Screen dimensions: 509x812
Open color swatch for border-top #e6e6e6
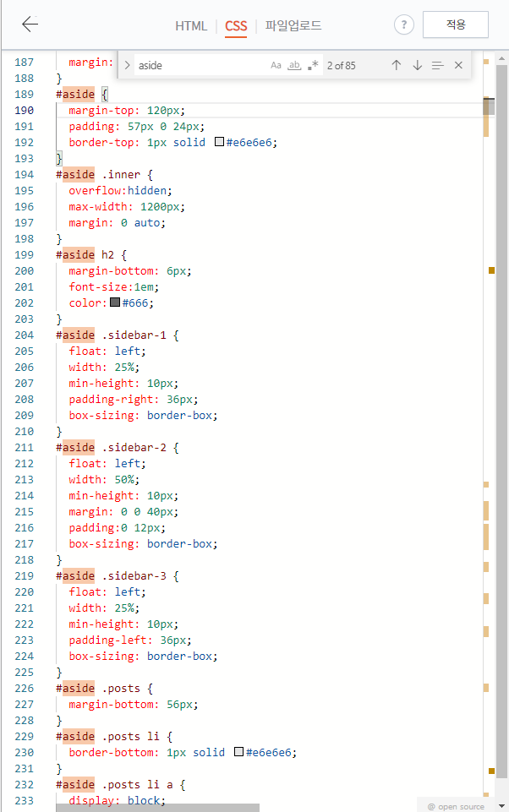219,142
